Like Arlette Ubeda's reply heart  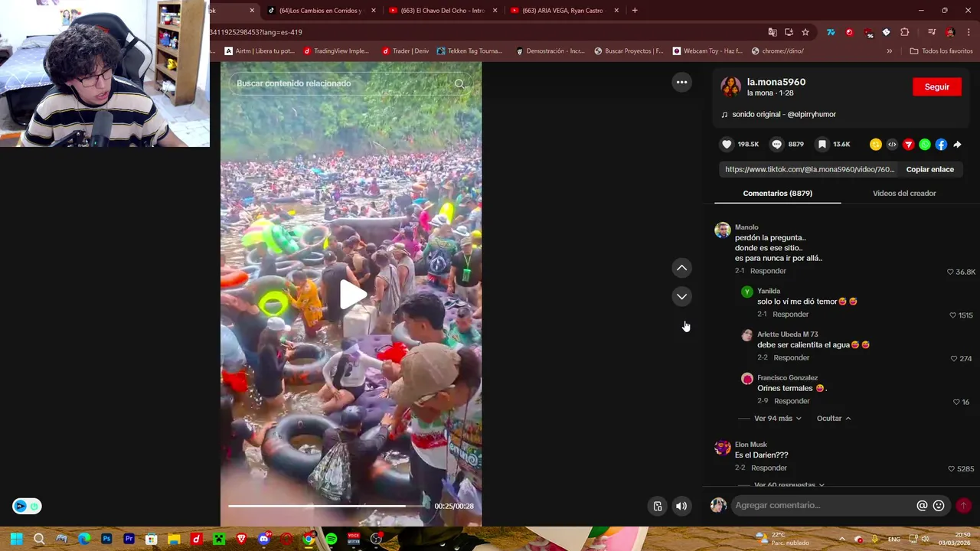954,358
